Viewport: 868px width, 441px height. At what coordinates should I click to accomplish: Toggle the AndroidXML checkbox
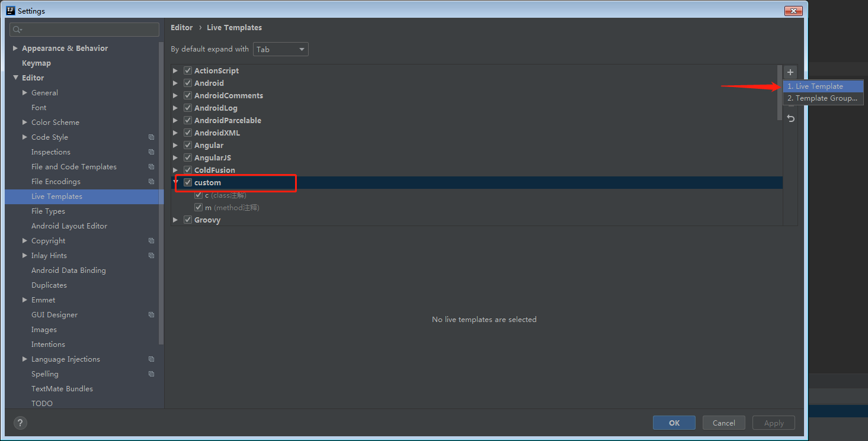pos(188,133)
